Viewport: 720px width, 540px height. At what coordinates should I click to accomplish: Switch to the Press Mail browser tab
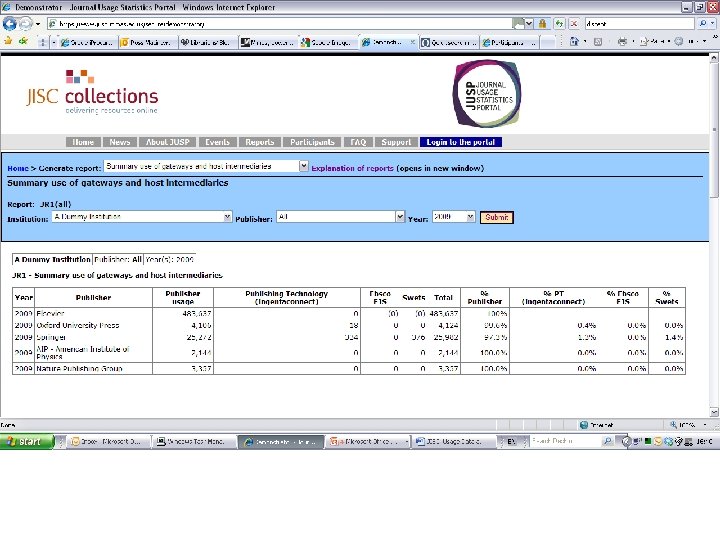148,42
